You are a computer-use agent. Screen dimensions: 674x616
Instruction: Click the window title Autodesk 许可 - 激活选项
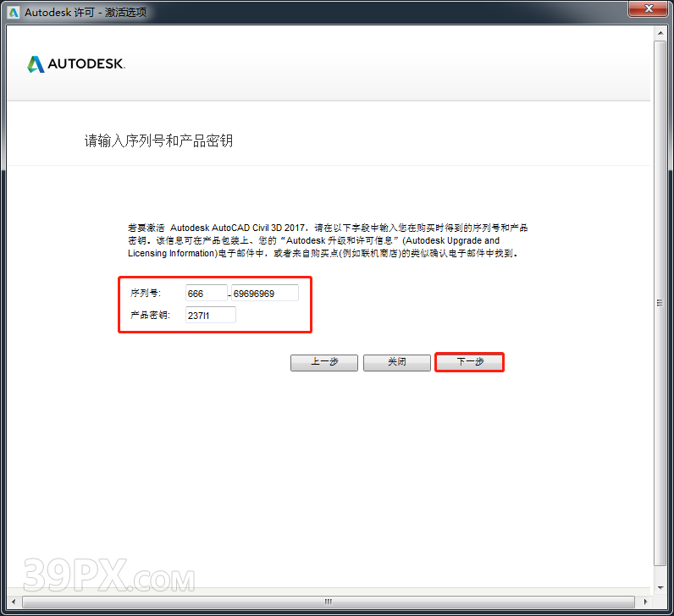(86, 13)
